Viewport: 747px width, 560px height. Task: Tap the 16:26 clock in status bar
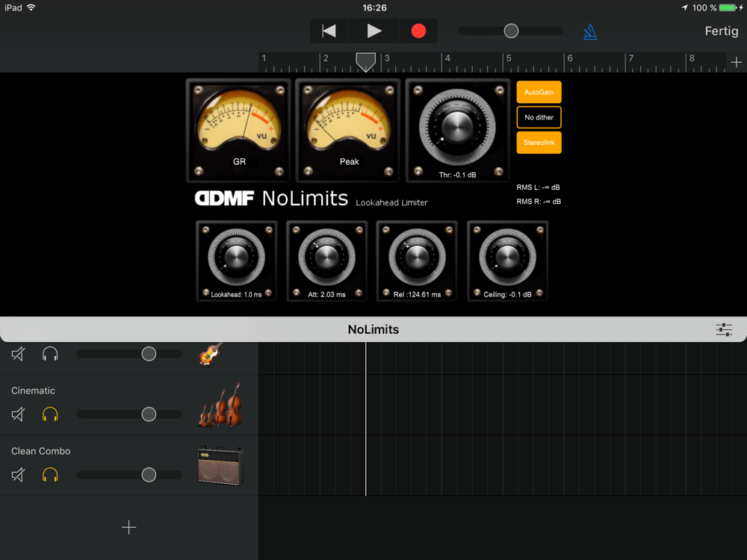(374, 7)
